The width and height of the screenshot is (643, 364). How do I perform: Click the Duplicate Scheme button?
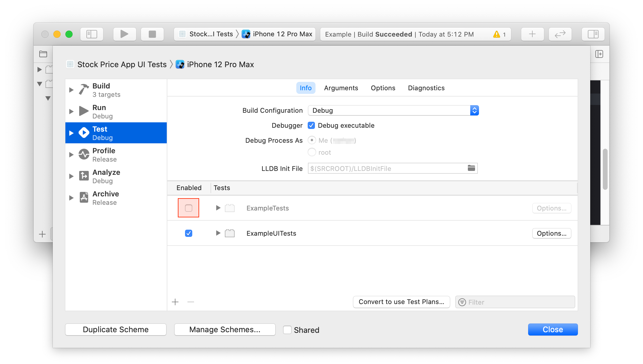(115, 329)
